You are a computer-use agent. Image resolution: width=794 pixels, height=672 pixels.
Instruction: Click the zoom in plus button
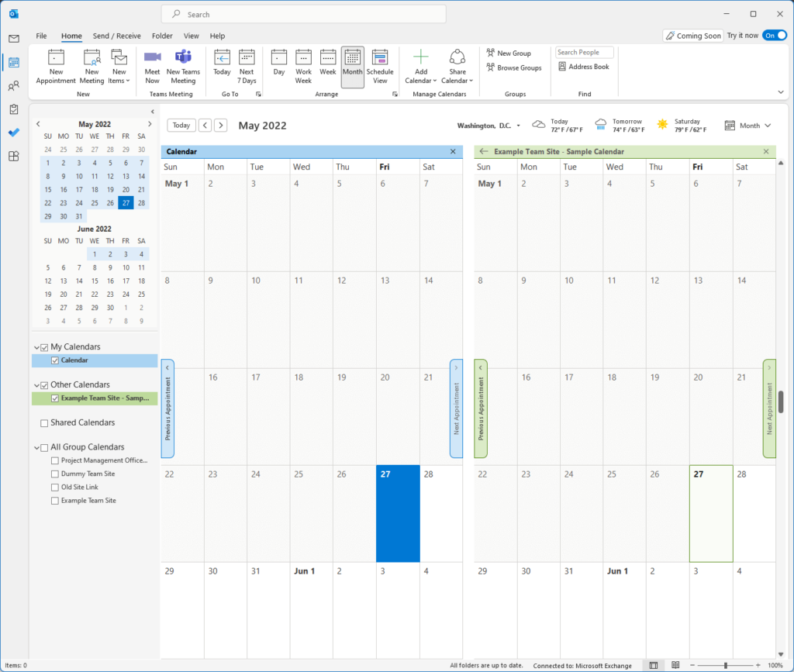tap(758, 666)
